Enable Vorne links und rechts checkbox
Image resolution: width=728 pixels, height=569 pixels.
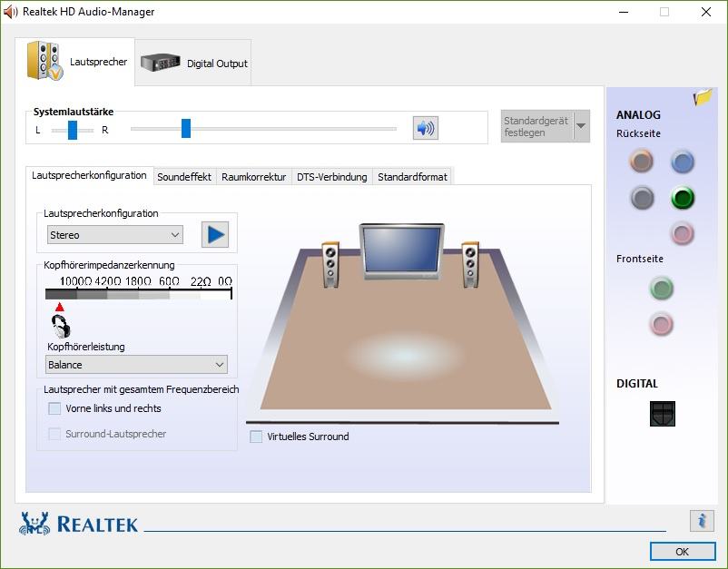54,408
